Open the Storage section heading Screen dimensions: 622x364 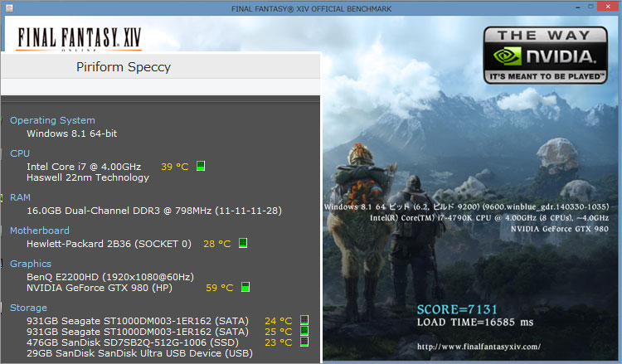click(x=28, y=307)
